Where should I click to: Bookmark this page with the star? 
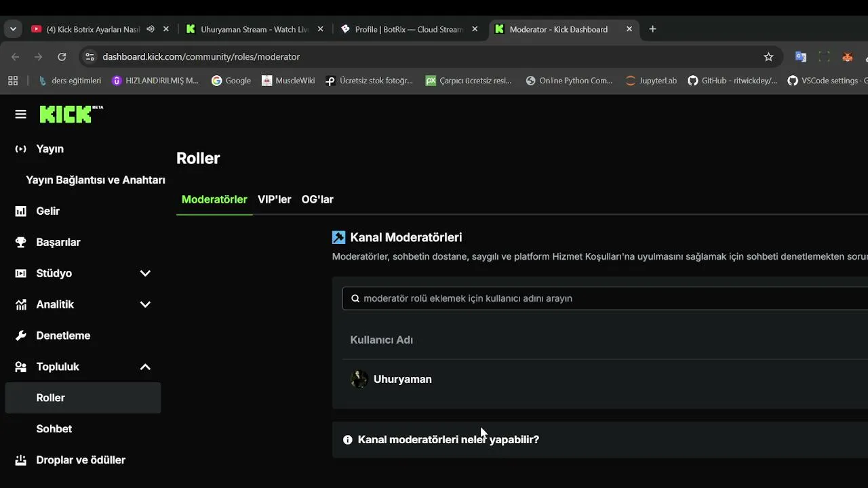[768, 57]
